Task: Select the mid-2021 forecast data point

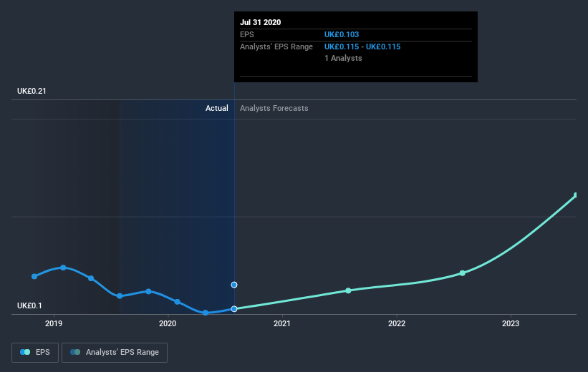Action: click(x=348, y=290)
